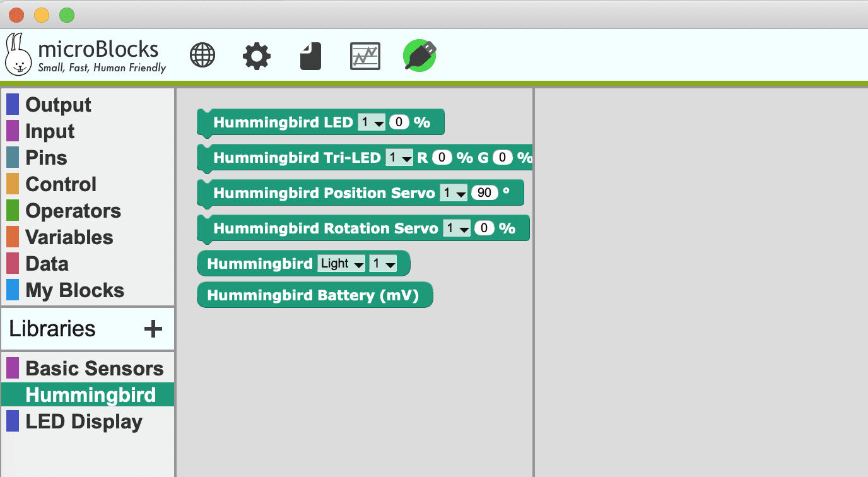Click the file document icon

(x=310, y=56)
